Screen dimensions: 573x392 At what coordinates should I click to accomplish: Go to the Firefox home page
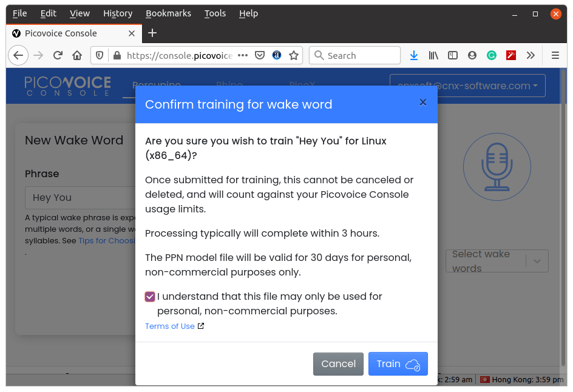tap(77, 55)
